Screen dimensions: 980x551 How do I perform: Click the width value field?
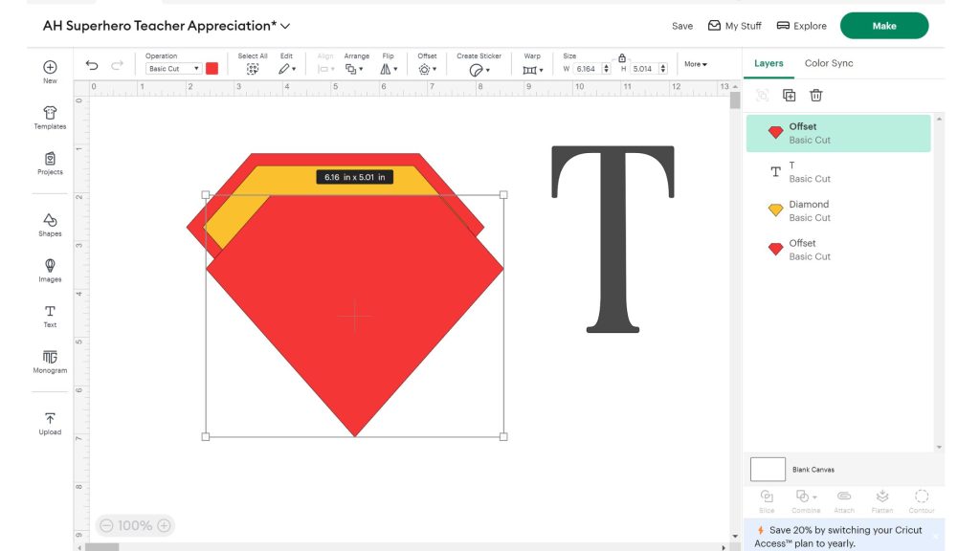587,69
